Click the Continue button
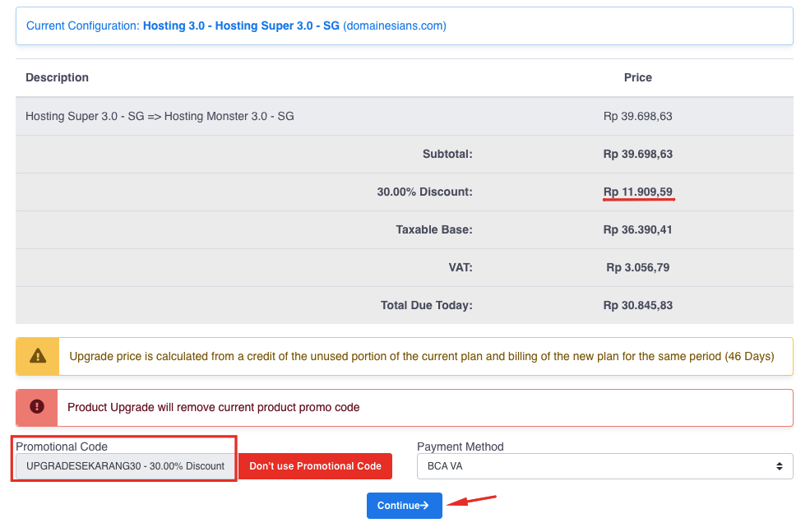 [x=405, y=506]
